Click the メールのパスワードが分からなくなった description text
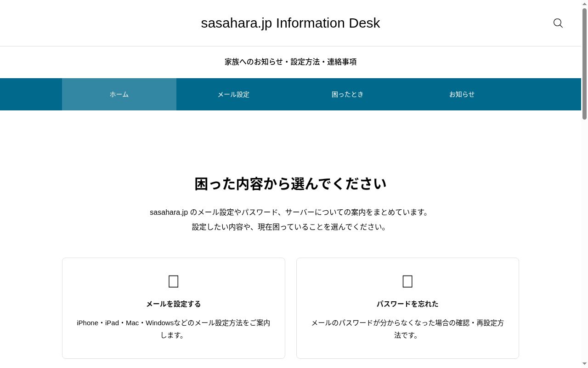 pos(407,329)
